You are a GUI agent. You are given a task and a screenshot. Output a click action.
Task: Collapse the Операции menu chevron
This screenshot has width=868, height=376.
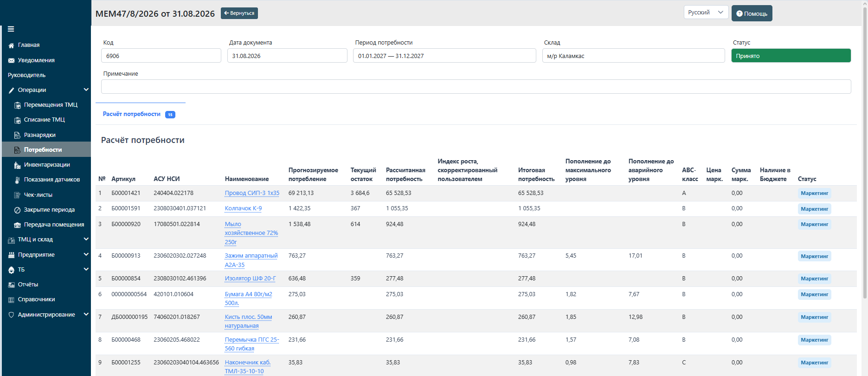click(86, 90)
